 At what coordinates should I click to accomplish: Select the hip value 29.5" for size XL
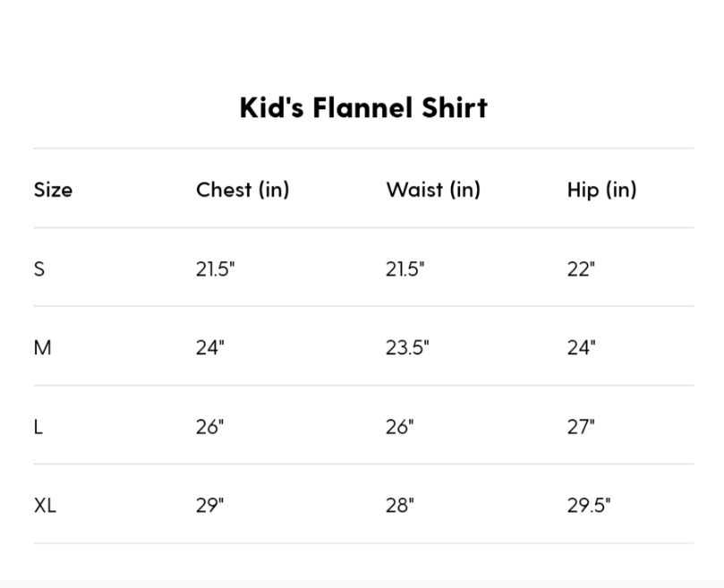[x=589, y=505]
